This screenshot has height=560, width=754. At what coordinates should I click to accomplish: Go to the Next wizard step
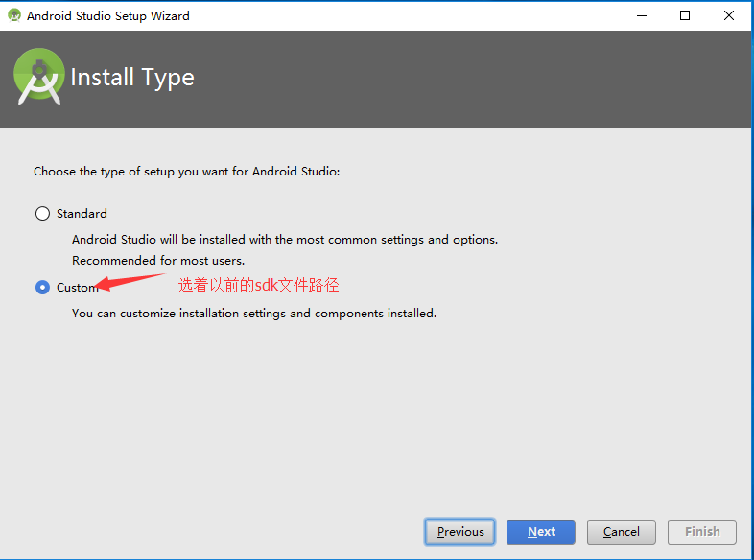(541, 531)
